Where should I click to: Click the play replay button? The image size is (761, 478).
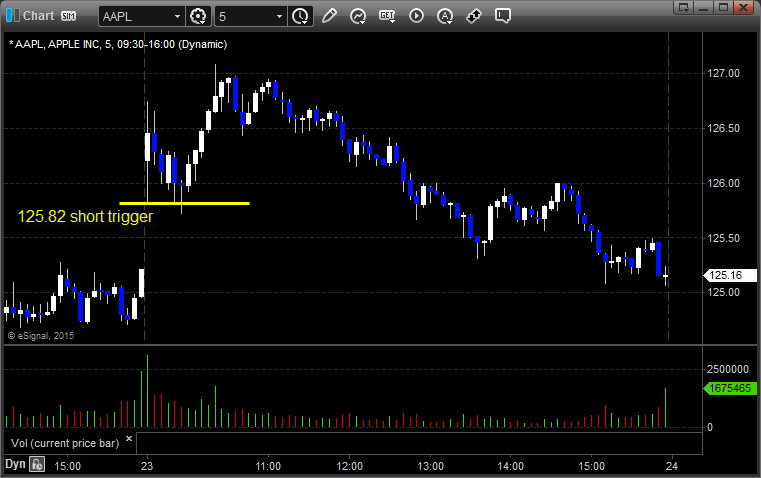coord(416,16)
